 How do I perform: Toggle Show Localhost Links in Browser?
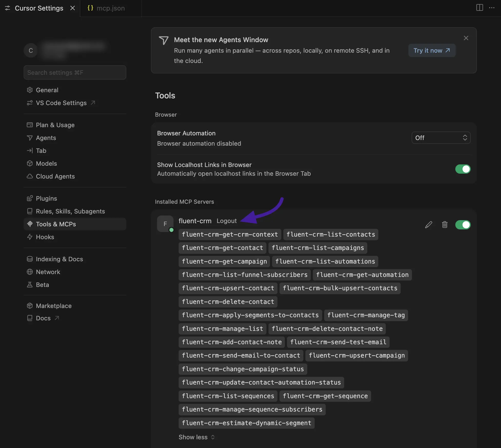(463, 169)
